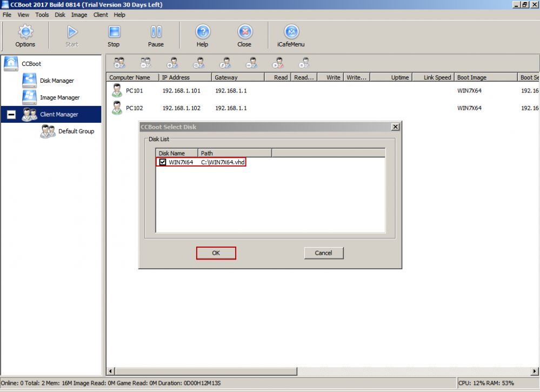Click the Boot Image column header
The width and height of the screenshot is (540, 392).
[x=486, y=77]
